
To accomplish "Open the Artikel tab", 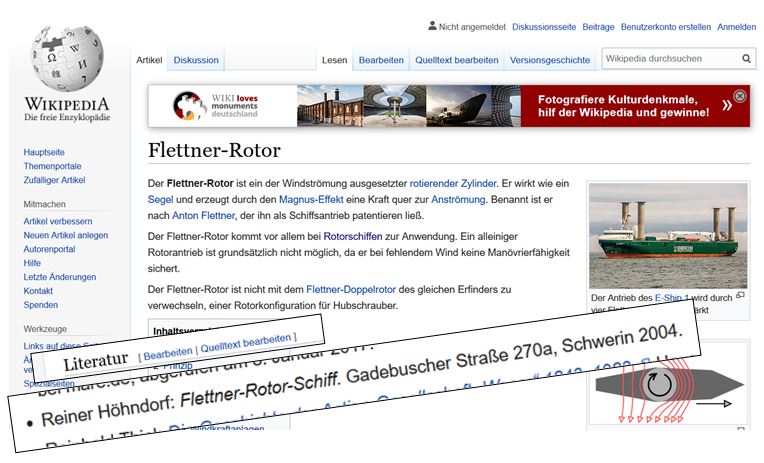I will 149,60.
